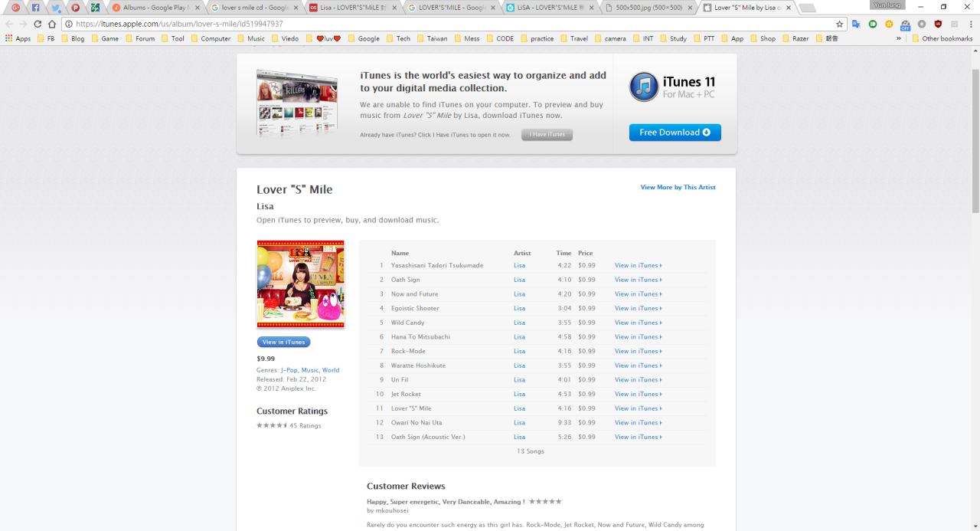Click the Yun Jung profile button
Image resolution: width=980 pixels, height=531 pixels.
click(887, 5)
